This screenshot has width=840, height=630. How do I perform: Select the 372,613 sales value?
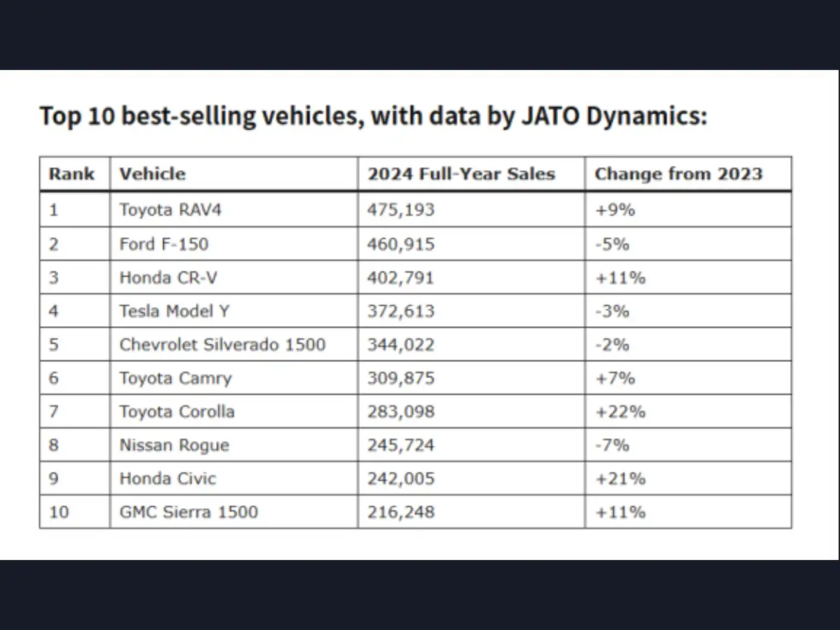click(401, 311)
